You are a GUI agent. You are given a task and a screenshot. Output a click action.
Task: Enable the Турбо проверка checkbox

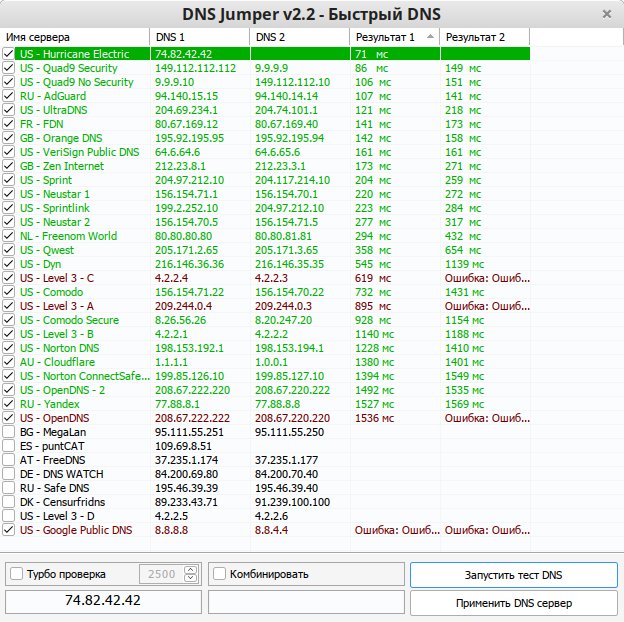pyautogui.click(x=16, y=574)
